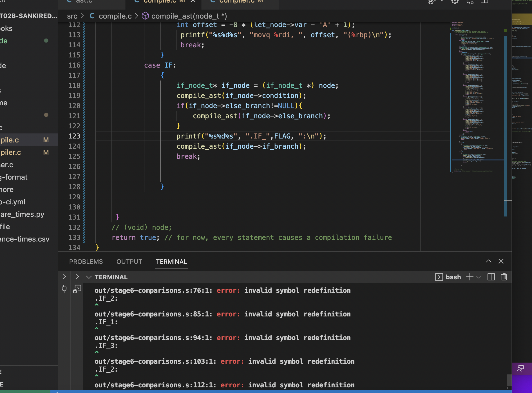532x393 pixels.
Task: Click compile.c in the breadcrumb path
Action: [115, 16]
